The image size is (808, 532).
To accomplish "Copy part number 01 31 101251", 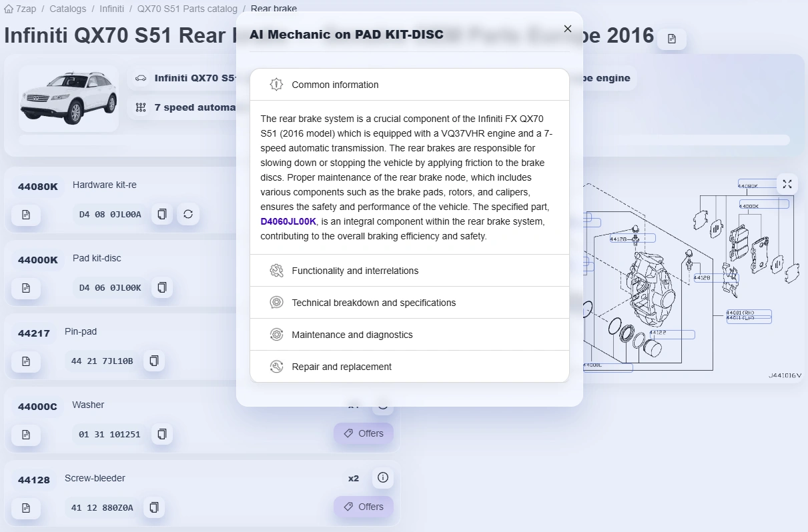I will (162, 434).
